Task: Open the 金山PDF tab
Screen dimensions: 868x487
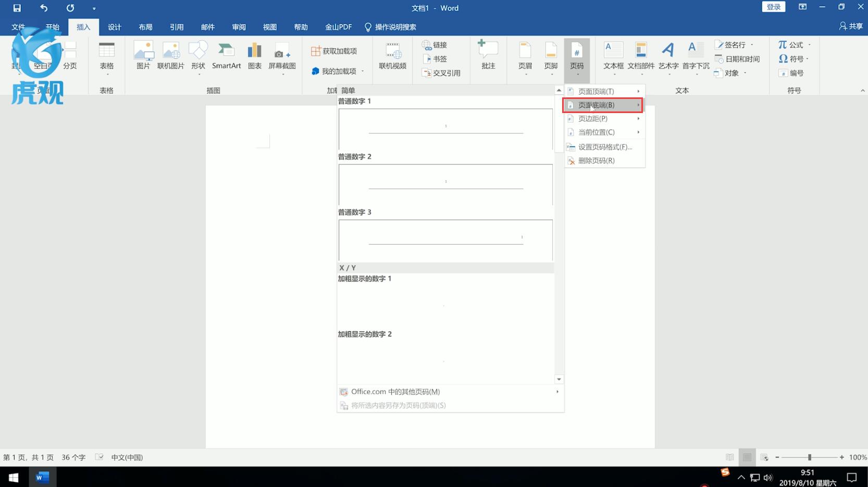Action: click(x=338, y=27)
